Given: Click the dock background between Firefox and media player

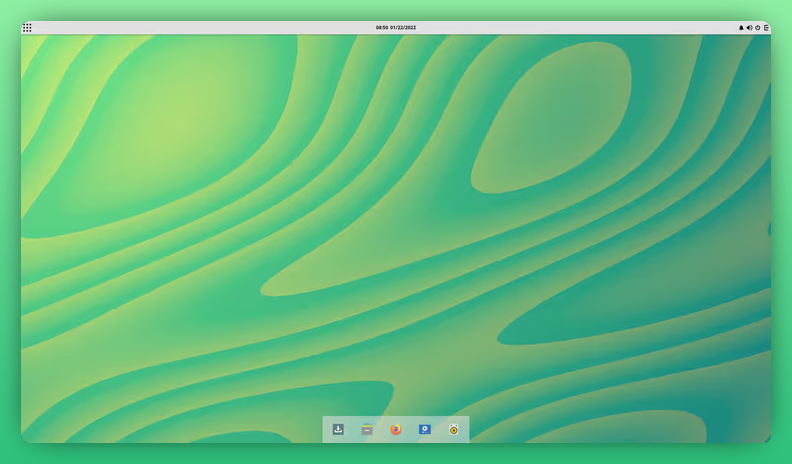Looking at the screenshot, I should (410, 429).
